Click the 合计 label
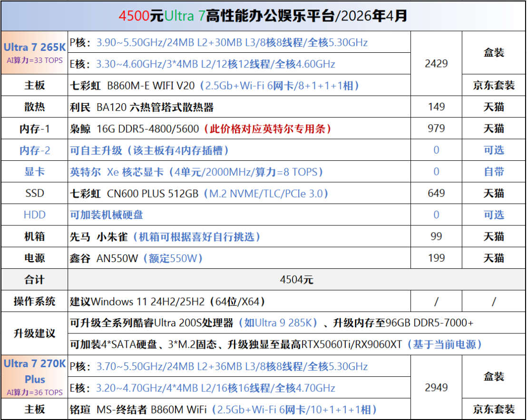Image resolution: width=527 pixels, height=420 pixels. click(35, 280)
